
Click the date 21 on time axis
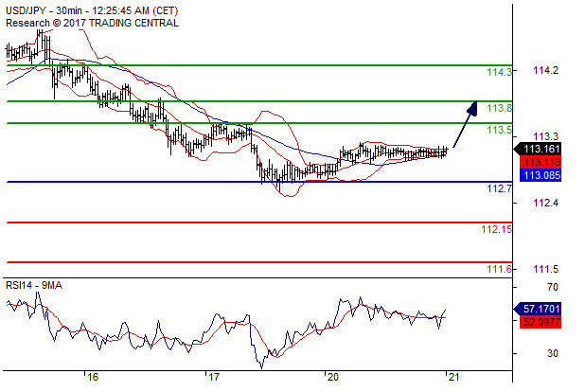[453, 377]
